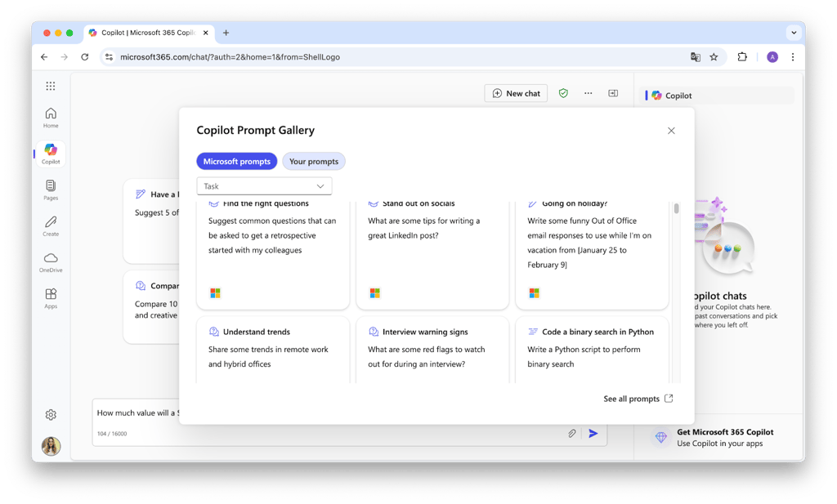Screen dimensions: 837x504
Task: Select Copilot in the left sidebar
Action: pyautogui.click(x=51, y=154)
